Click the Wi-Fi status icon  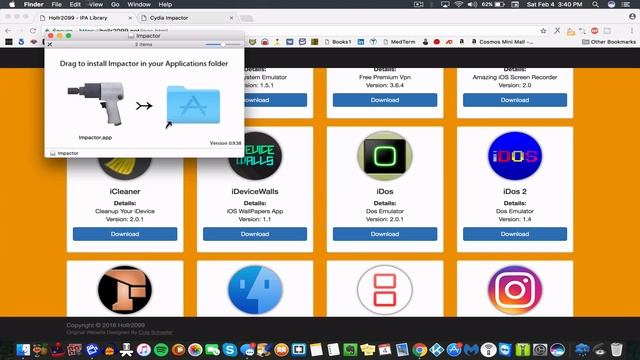click(x=459, y=4)
